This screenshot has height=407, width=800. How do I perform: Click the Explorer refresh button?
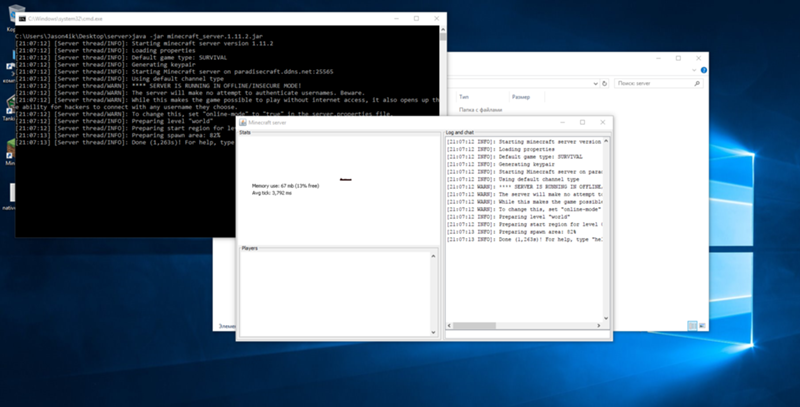click(605, 83)
